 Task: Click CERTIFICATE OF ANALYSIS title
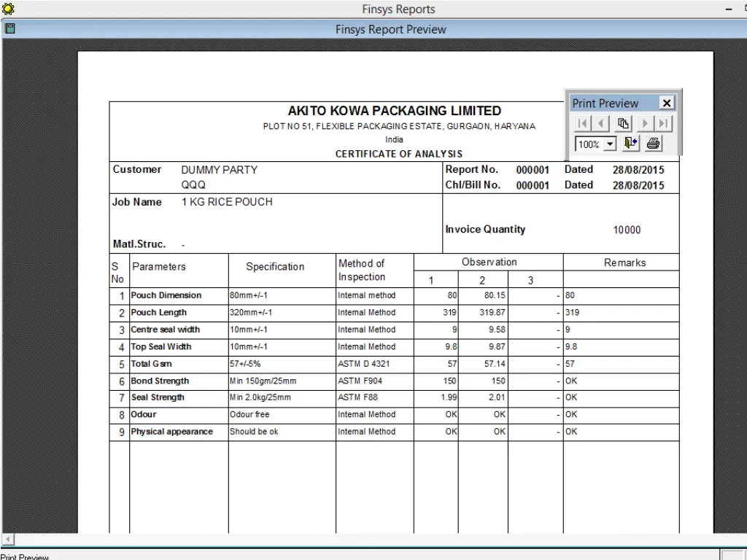[399, 154]
